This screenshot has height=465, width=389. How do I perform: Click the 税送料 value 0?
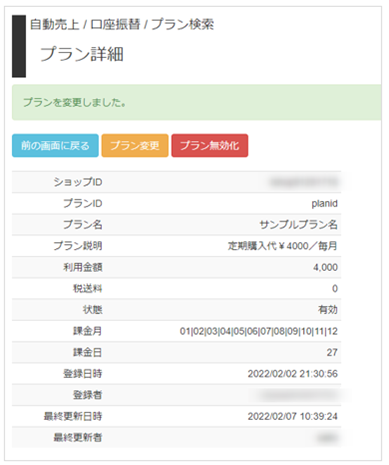click(335, 289)
